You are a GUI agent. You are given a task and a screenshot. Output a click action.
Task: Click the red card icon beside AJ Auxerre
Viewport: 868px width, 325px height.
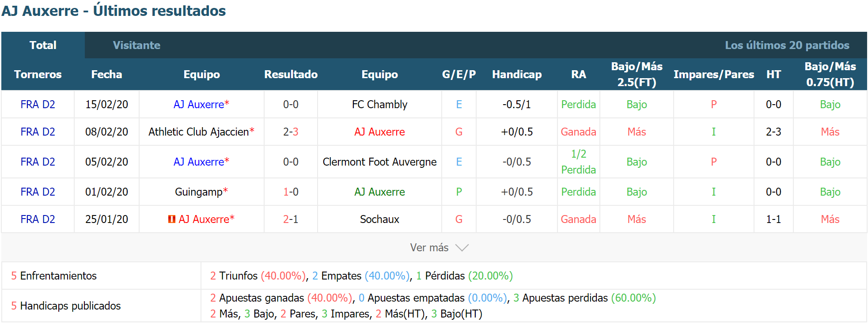[172, 219]
